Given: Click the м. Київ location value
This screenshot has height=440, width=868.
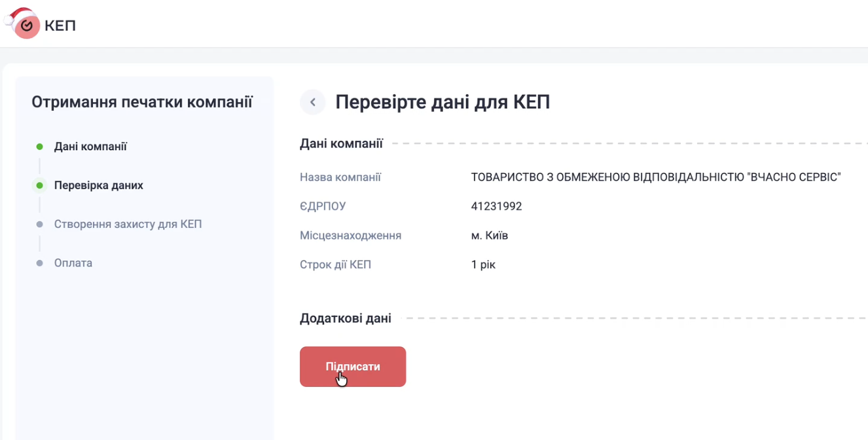Looking at the screenshot, I should pos(489,235).
